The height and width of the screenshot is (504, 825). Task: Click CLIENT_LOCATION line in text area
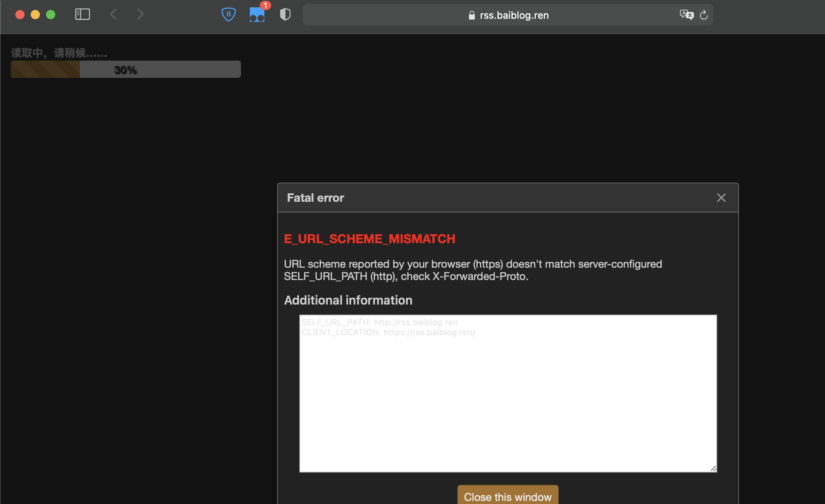pos(388,332)
